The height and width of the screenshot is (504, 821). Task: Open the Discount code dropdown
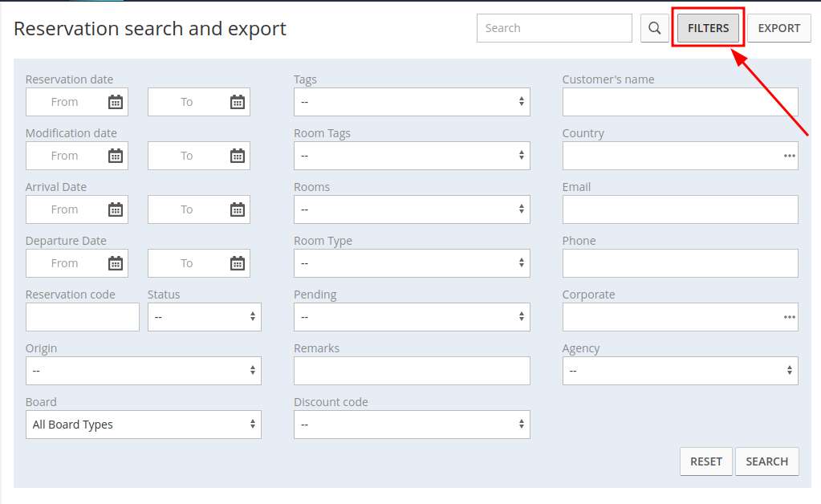pyautogui.click(x=412, y=425)
